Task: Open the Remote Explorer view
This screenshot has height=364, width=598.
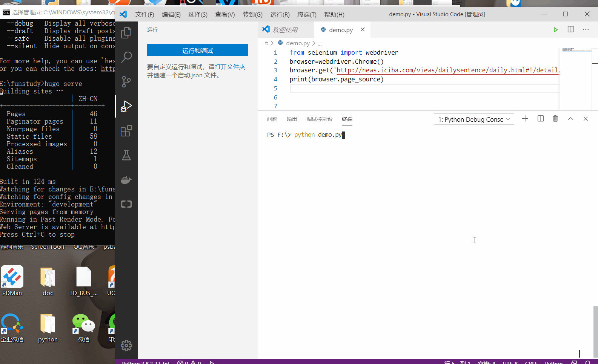Action: pyautogui.click(x=126, y=204)
